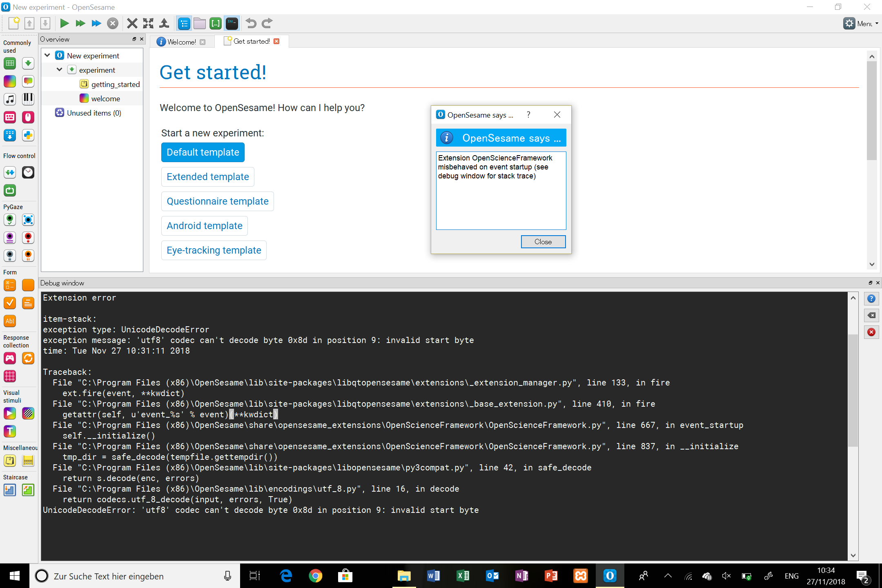Select the repeat_cycle green icon
The height and width of the screenshot is (588, 882).
click(x=10, y=190)
